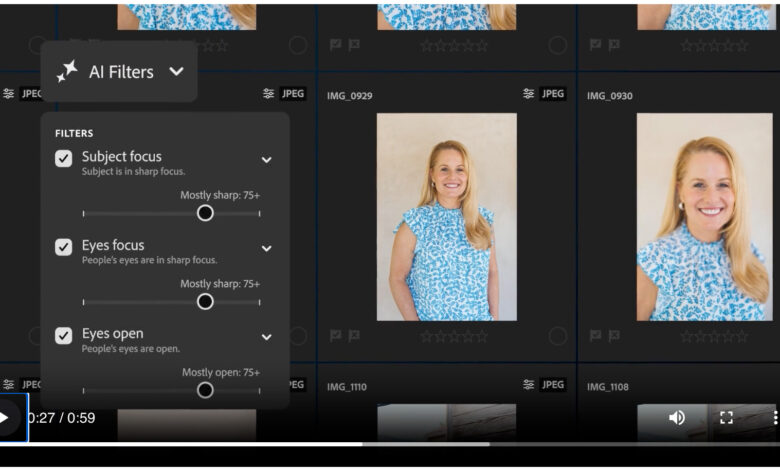Click the Eyes focus sharpness slider handle
780x470 pixels.
click(x=205, y=301)
